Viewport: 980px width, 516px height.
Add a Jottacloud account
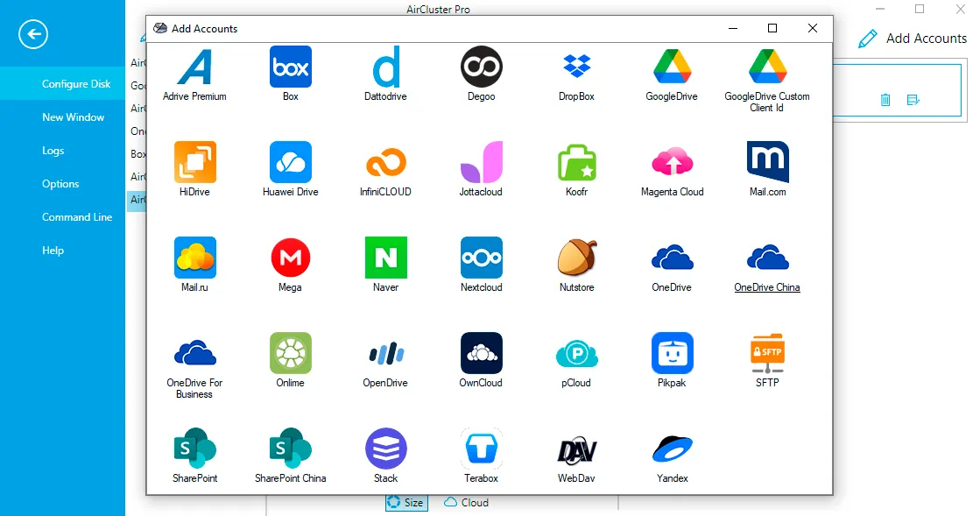click(x=482, y=162)
